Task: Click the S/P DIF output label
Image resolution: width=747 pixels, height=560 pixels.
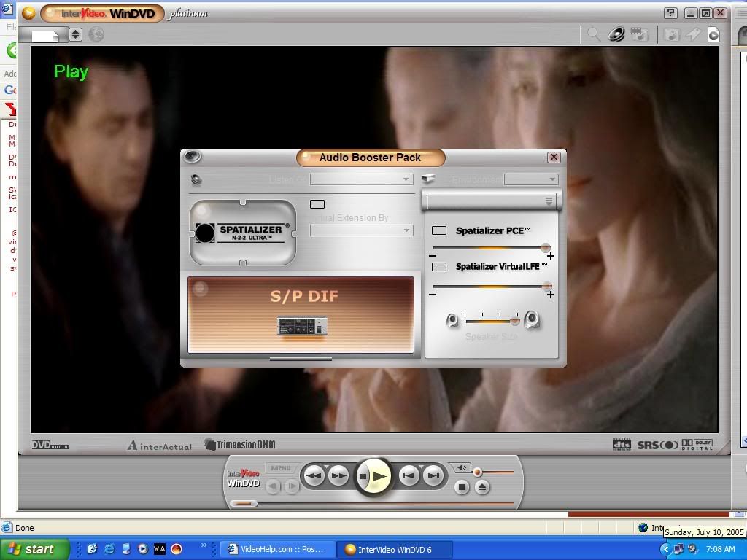Action: coord(304,296)
